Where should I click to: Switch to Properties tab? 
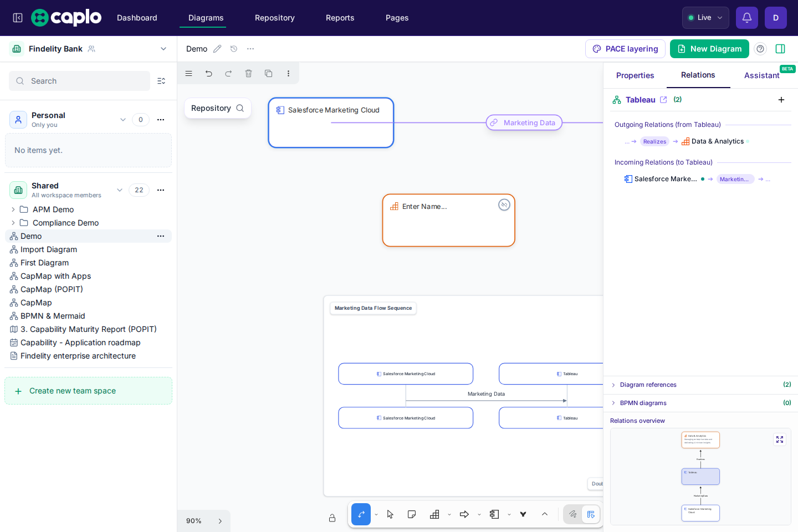(x=635, y=75)
